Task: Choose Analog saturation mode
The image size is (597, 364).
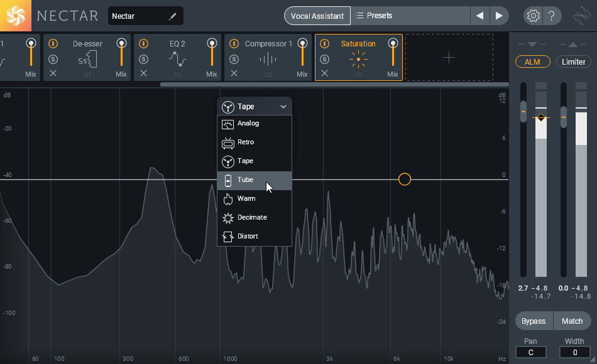Action: 255,124
